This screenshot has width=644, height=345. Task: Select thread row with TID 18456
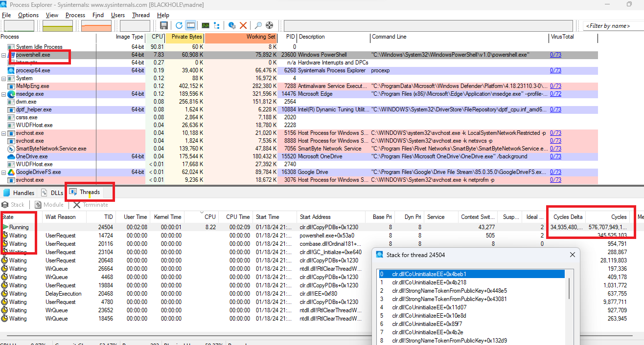point(186,319)
